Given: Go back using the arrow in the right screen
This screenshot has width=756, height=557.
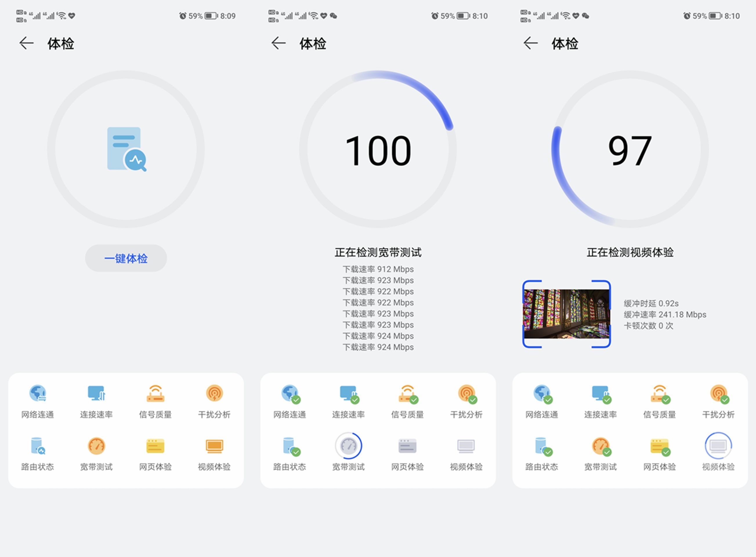Looking at the screenshot, I should point(530,43).
